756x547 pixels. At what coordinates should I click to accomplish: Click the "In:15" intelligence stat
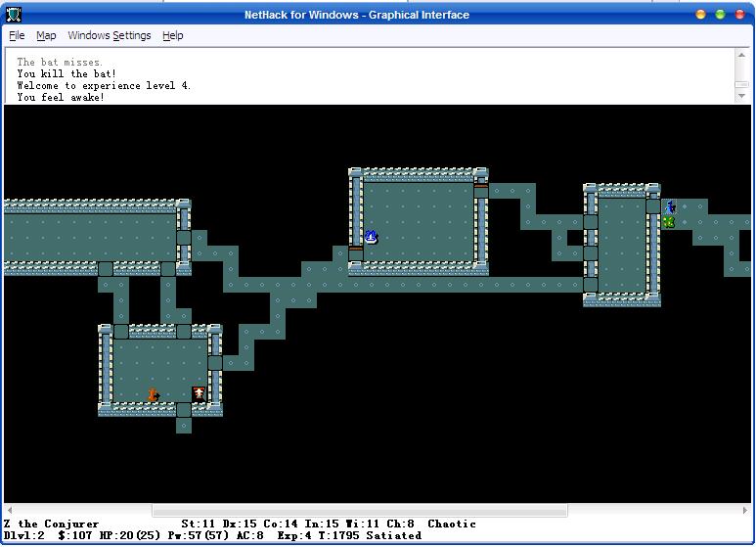point(321,524)
